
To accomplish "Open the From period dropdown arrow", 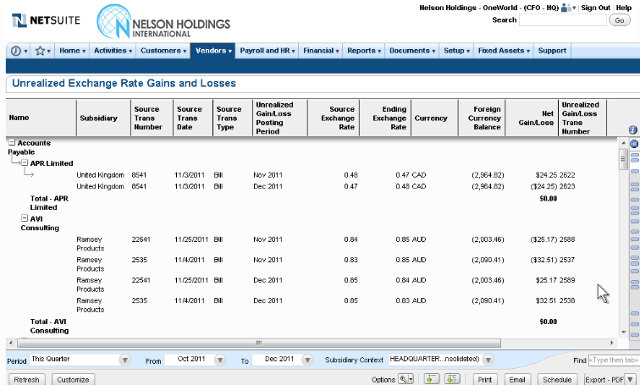I will click(x=220, y=360).
